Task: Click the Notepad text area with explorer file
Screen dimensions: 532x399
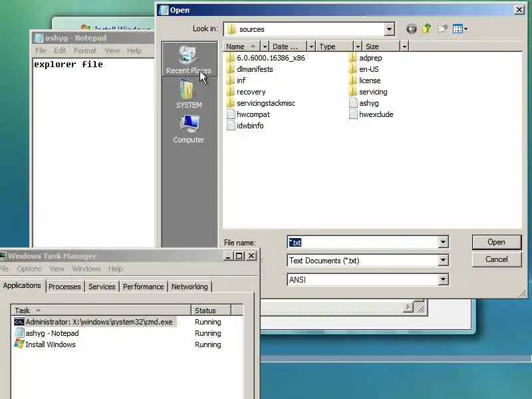Action: click(x=94, y=153)
